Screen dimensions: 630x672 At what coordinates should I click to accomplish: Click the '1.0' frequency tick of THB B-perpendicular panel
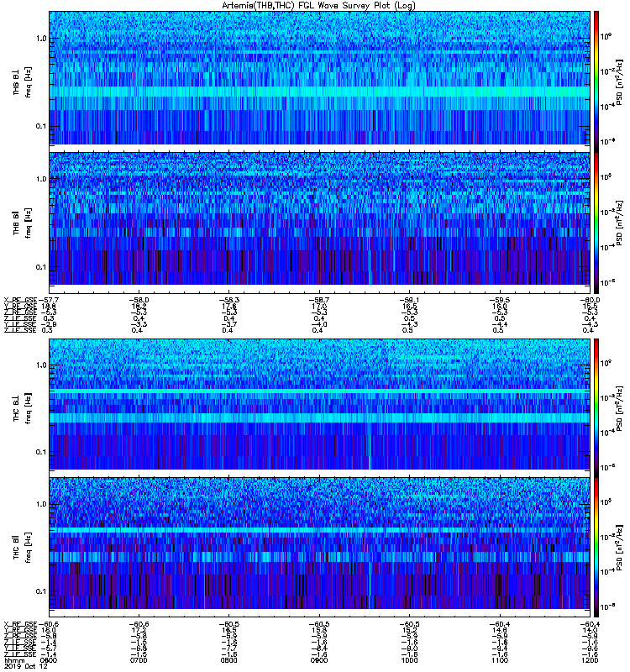41,39
